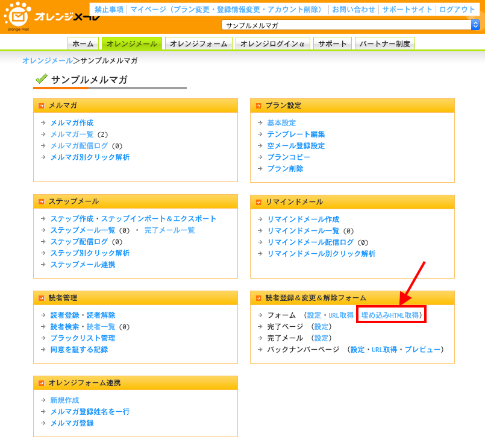Image resolution: width=485 pixels, height=448 pixels.
Task: Open メルマガ登録 under オレンジフォーム連携
Action: [x=72, y=423]
